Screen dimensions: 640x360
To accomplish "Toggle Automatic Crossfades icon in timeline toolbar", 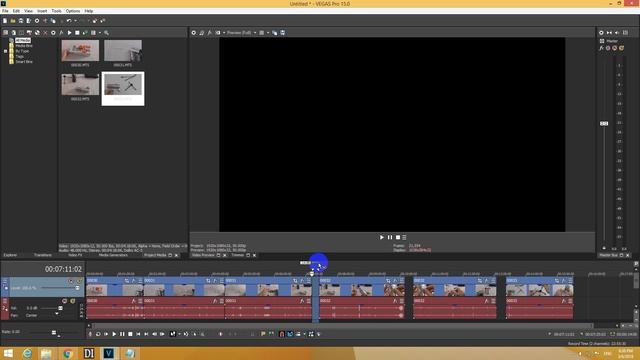I will click(290, 334).
